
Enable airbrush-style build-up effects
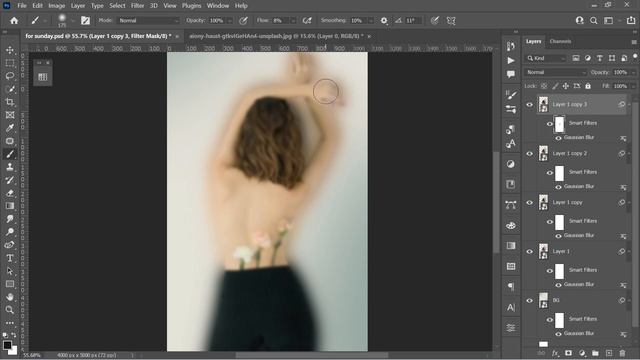pos(307,20)
